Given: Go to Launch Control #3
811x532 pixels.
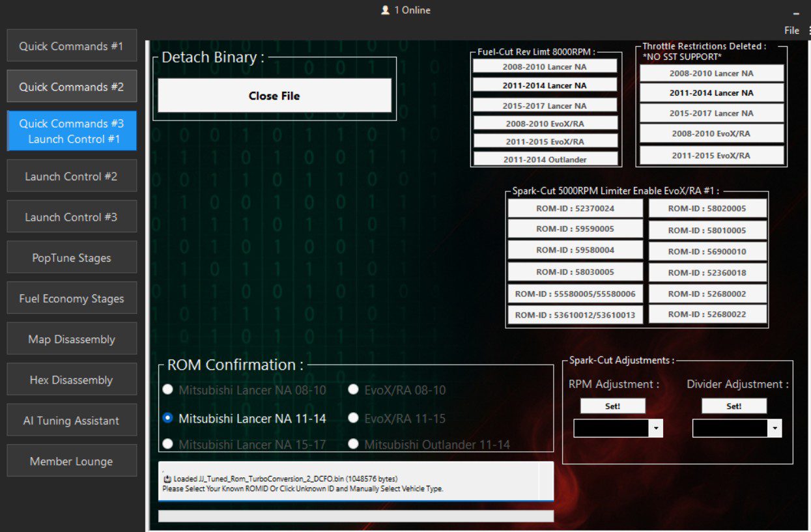Looking at the screenshot, I should point(72,217).
